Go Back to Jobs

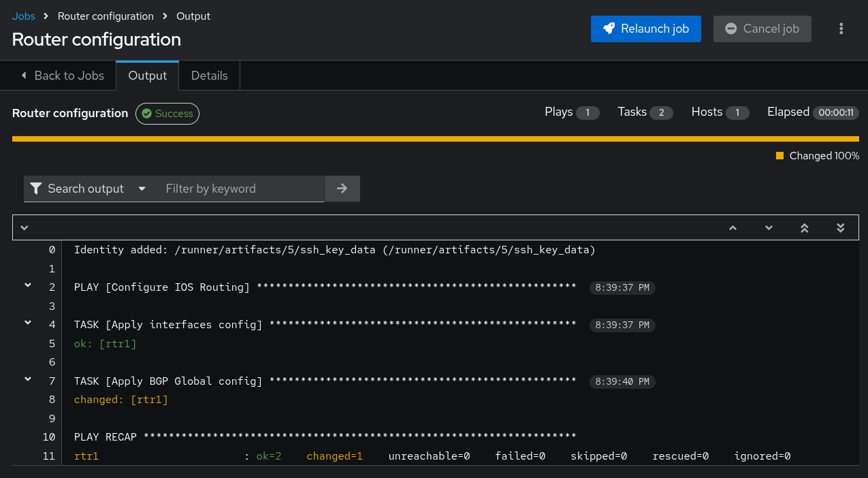63,76
